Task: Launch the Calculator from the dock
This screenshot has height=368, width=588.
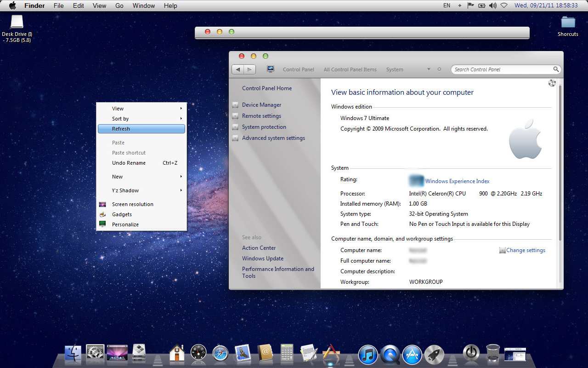Action: click(x=287, y=353)
